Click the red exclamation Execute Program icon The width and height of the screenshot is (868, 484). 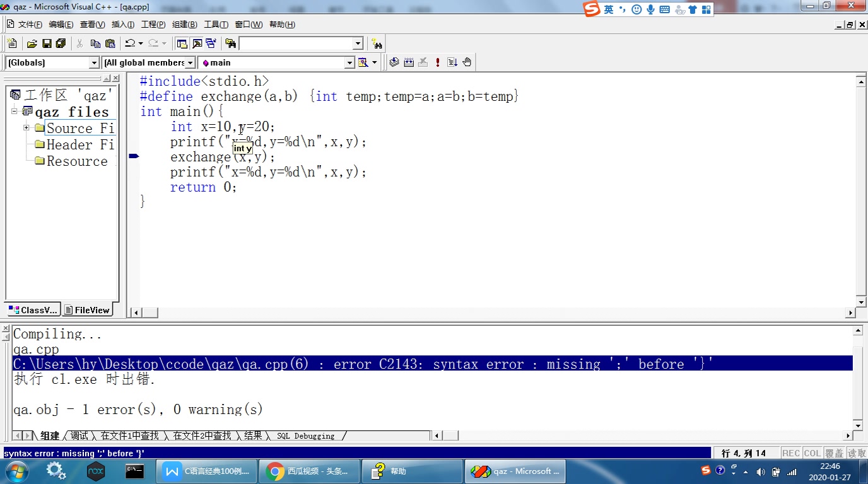438,62
